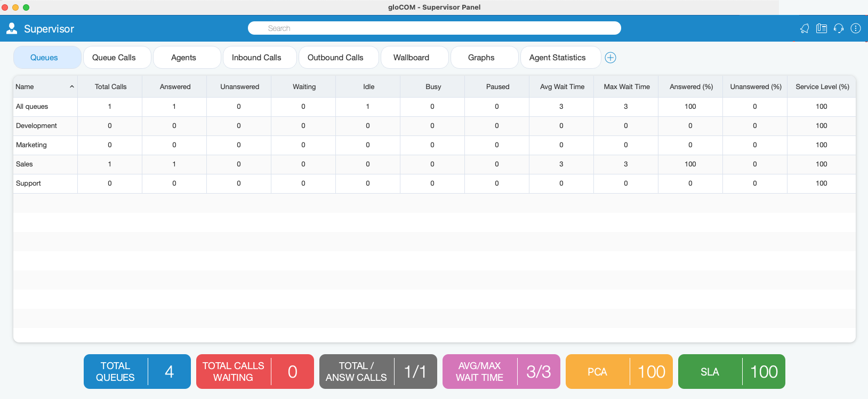Select the Support queue row

(x=28, y=183)
